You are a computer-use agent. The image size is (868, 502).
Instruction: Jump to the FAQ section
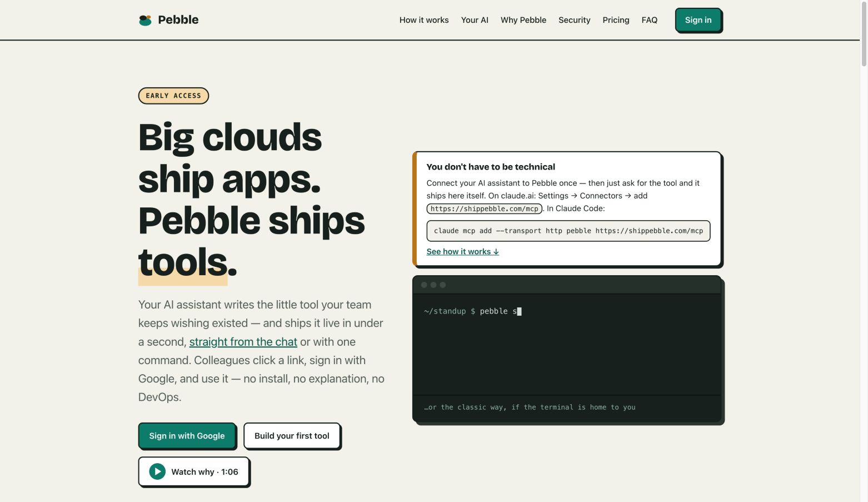649,20
